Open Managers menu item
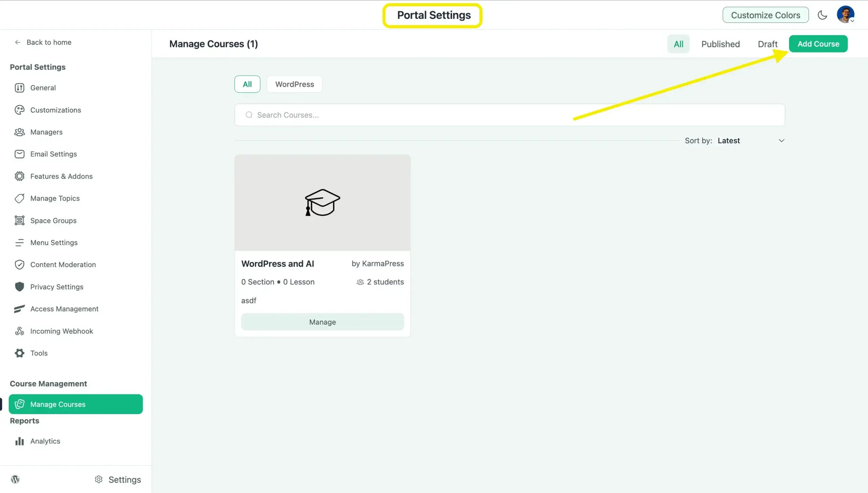This screenshot has height=493, width=868. click(x=76, y=132)
